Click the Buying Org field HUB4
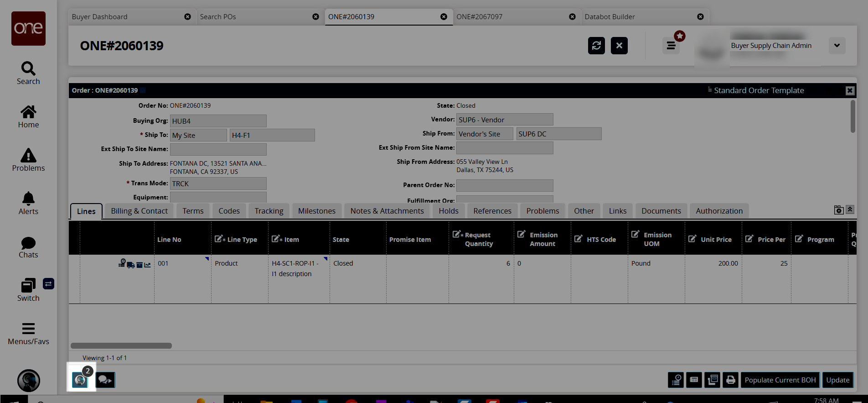 [218, 121]
